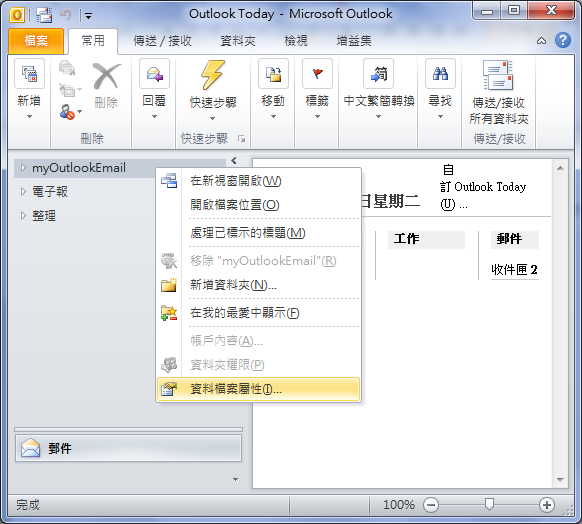Click the Mail envelope icon in navigation pane

click(x=30, y=448)
